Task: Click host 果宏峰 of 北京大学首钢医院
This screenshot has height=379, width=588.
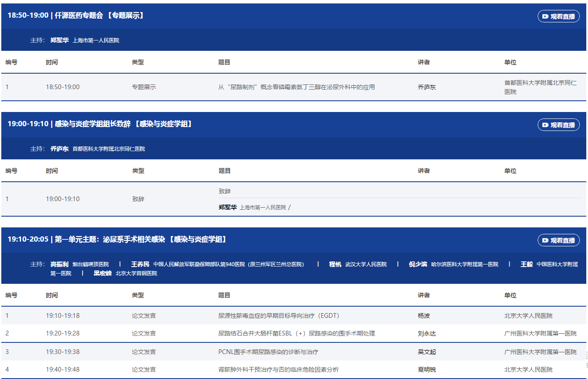Action: click(103, 273)
